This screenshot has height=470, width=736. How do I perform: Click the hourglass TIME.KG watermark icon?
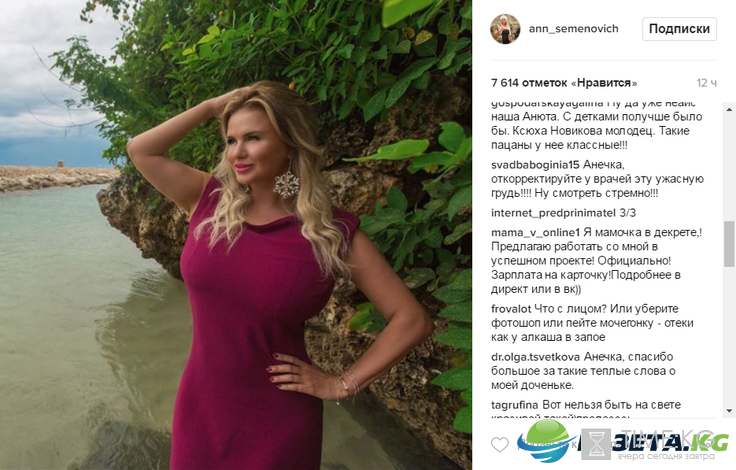tap(596, 444)
